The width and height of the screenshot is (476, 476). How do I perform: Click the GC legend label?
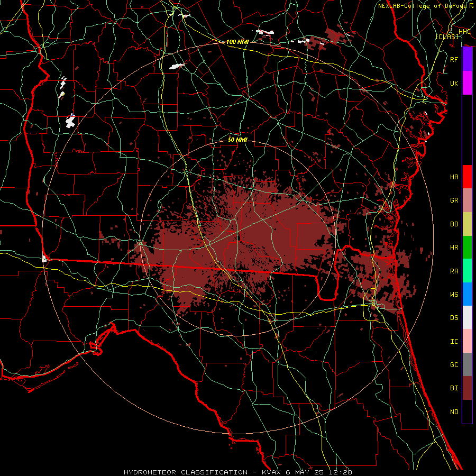454,365
